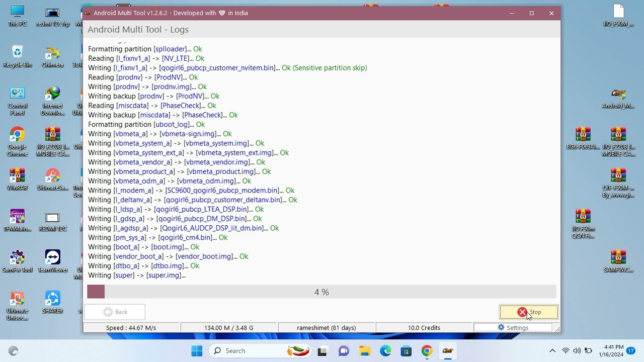Click the Writing [super] log line
This screenshot has width=644, height=362.
click(137, 276)
